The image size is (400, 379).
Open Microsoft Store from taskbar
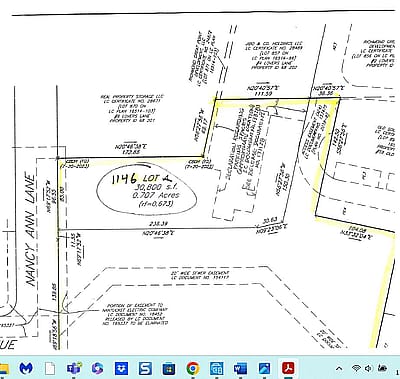[x=169, y=368]
